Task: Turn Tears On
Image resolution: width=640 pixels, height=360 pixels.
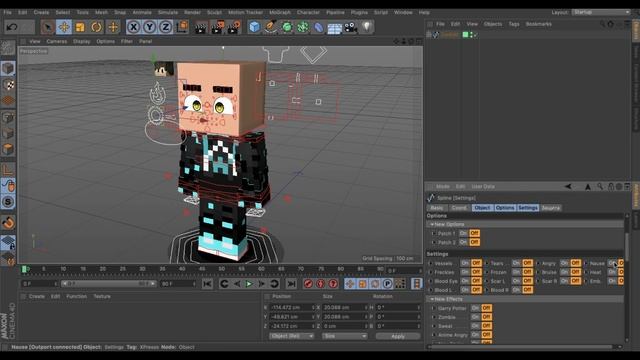Action: coord(516,263)
